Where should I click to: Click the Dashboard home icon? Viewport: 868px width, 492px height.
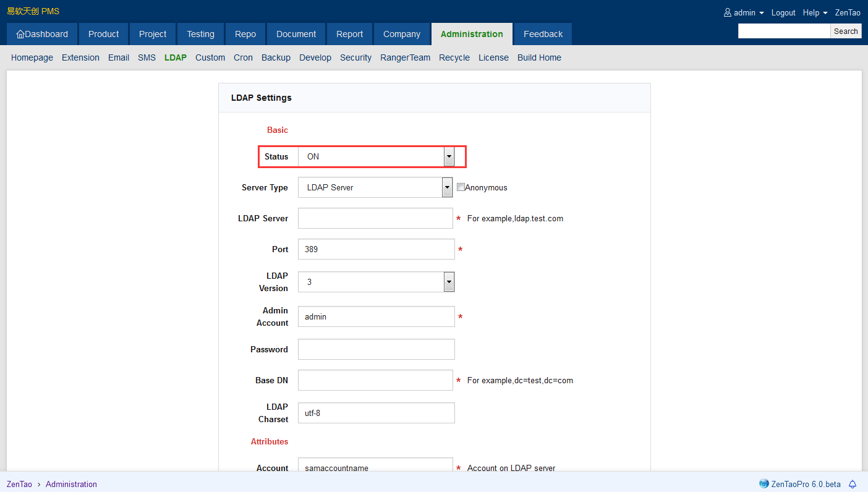pyautogui.click(x=19, y=34)
